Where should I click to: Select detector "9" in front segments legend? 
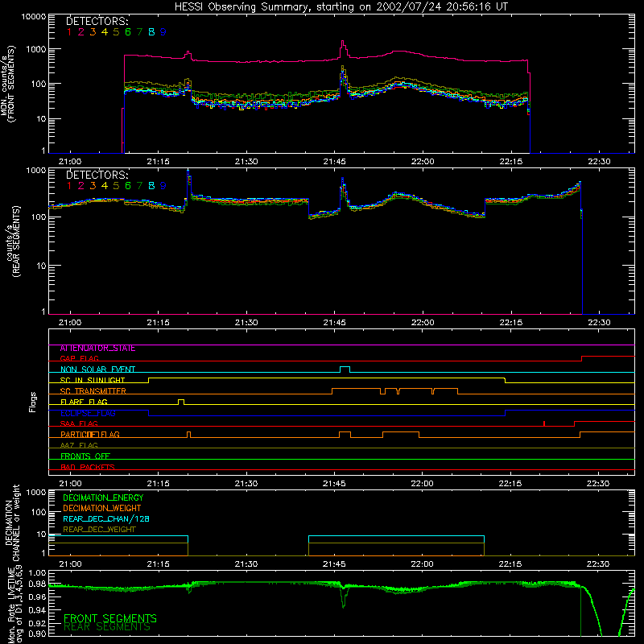pyautogui.click(x=163, y=32)
